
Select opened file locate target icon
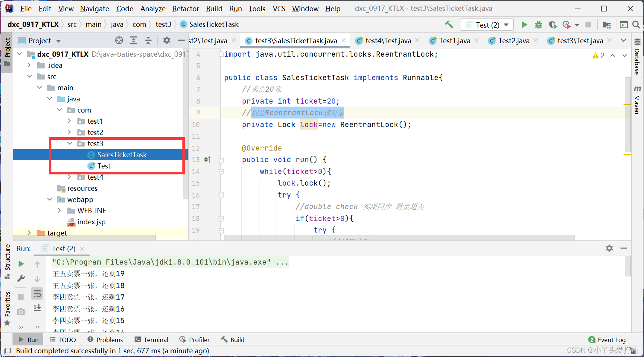click(x=119, y=40)
